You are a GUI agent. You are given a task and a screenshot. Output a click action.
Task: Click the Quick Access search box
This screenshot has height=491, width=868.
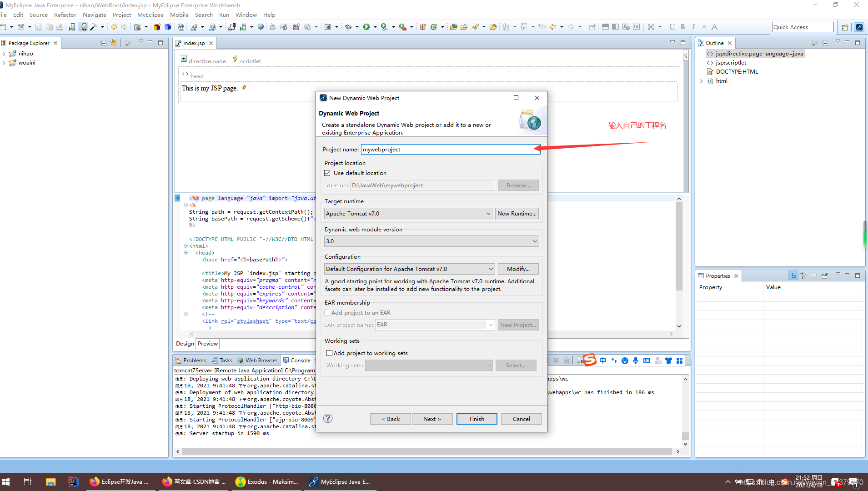[803, 27]
